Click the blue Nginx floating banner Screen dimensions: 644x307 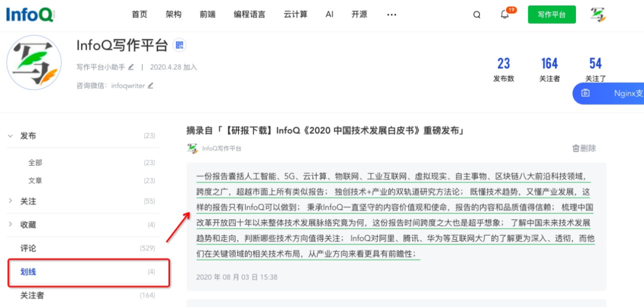608,93
